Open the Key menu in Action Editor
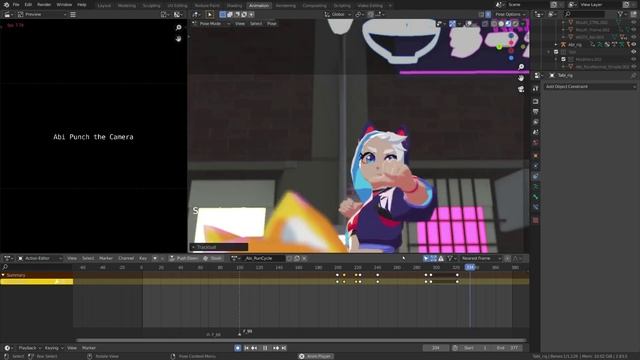The width and height of the screenshot is (640, 360). [143, 258]
